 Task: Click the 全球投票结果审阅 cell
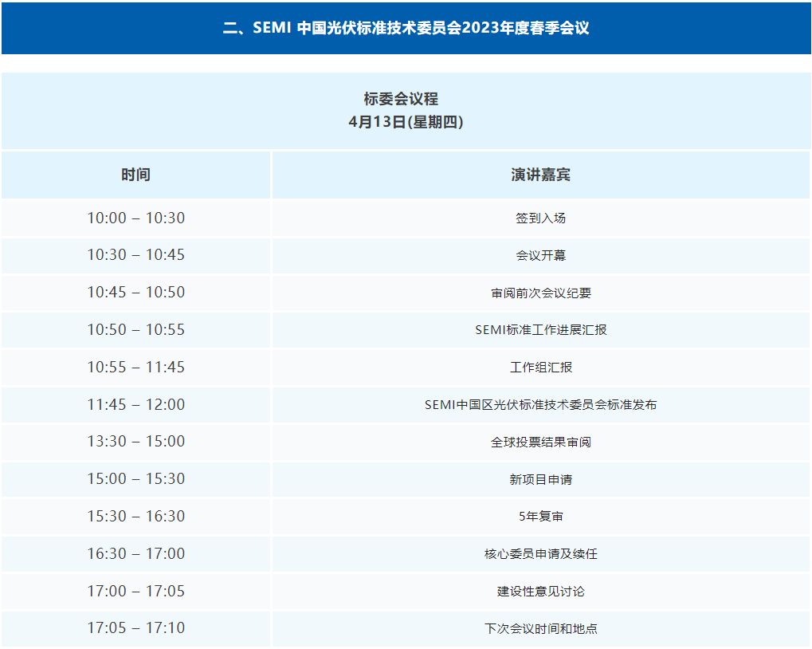540,442
